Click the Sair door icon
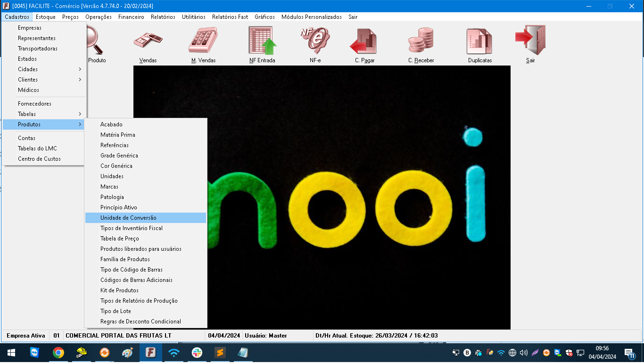Screen dimensions: 644x363 [530, 40]
